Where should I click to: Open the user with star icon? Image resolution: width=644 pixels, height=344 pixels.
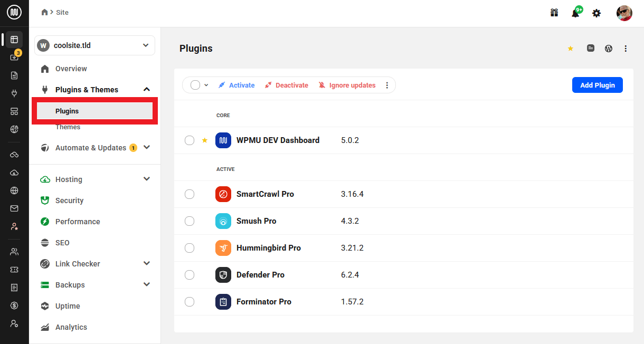pyautogui.click(x=14, y=226)
